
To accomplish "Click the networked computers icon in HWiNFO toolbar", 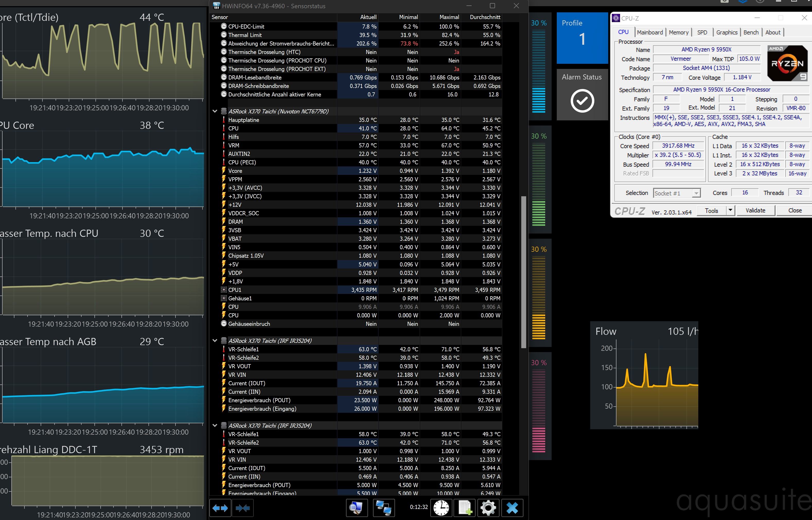I will [383, 508].
